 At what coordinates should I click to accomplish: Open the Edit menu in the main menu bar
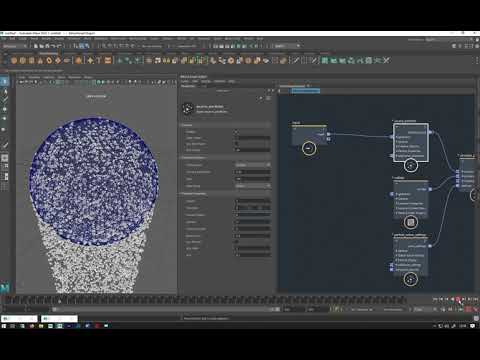pos(12,39)
